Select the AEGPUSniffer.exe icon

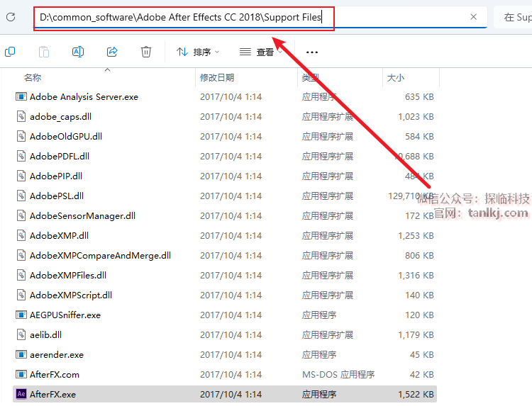[21, 315]
